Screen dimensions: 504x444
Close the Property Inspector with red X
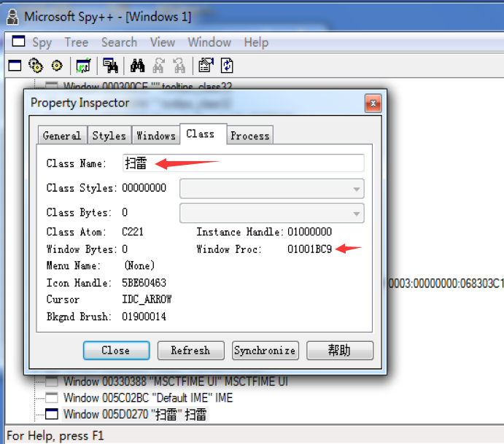pos(373,103)
